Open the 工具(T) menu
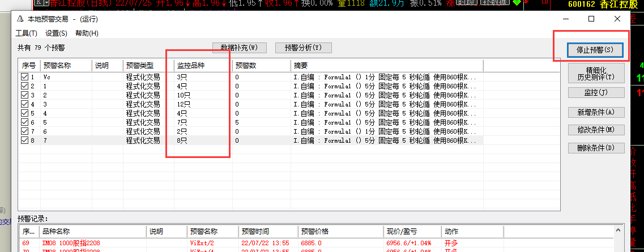644x252 pixels. point(26,33)
